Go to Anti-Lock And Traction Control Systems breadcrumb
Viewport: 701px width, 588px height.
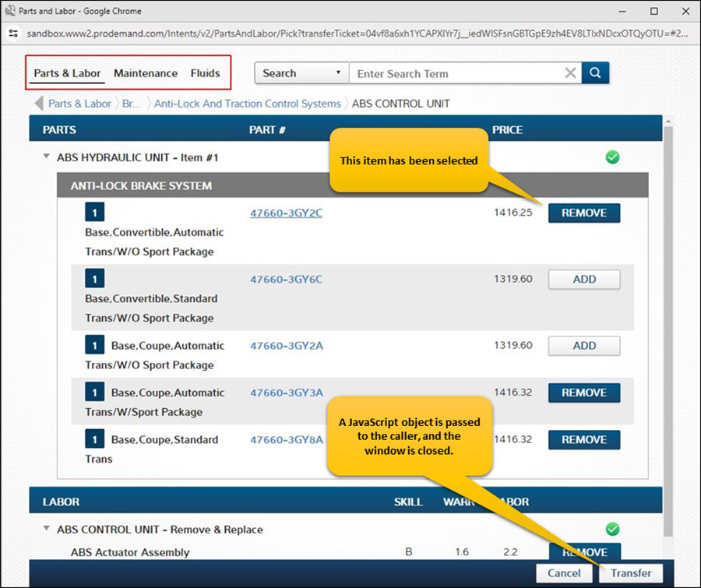click(x=247, y=104)
